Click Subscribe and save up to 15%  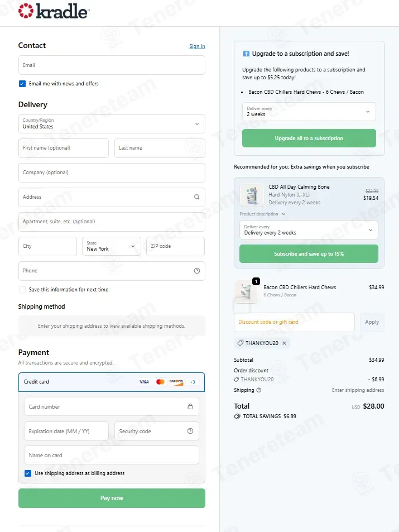(309, 254)
